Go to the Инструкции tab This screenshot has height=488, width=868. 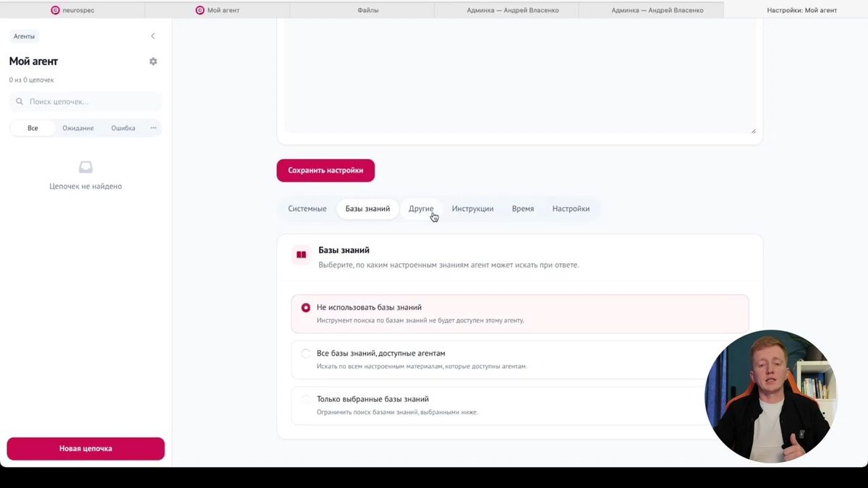click(x=473, y=209)
